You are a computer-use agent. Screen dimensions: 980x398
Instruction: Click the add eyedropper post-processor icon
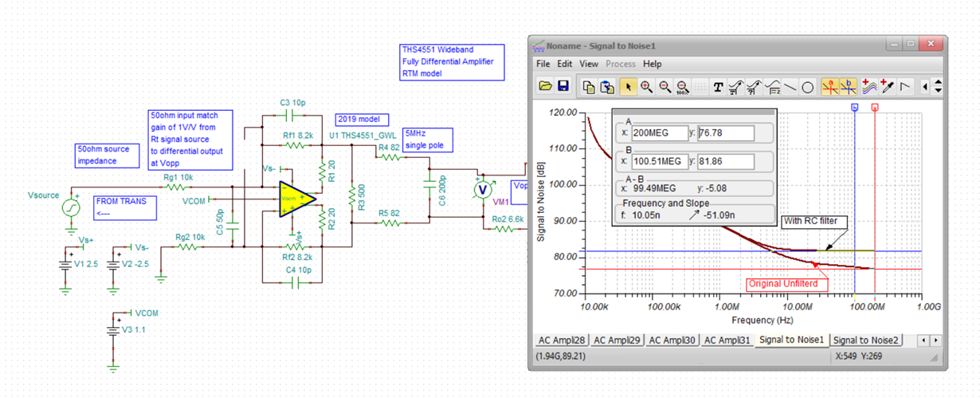tap(887, 86)
